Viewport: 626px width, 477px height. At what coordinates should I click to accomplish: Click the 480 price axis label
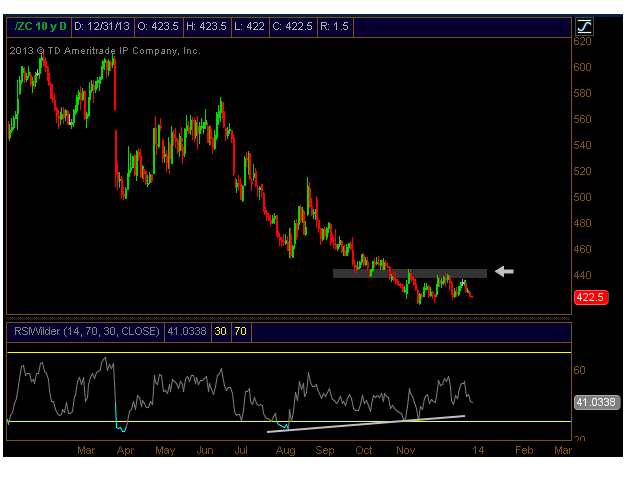[x=582, y=223]
